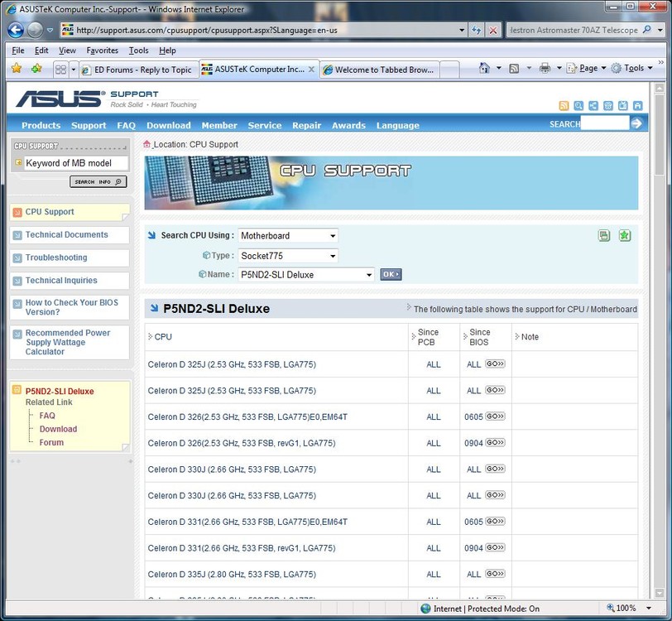Open the Name P5ND2-SLI Deluxe dropdown
Viewport: 672px width, 621px height.
[306, 274]
